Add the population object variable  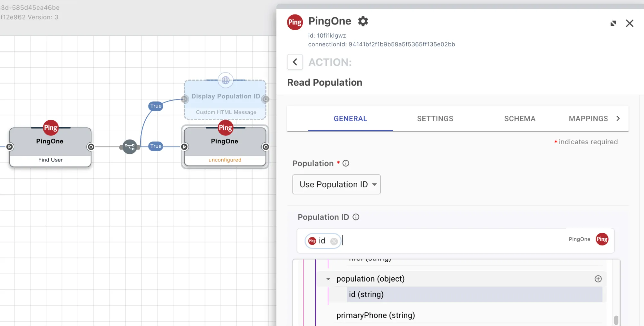pos(598,279)
